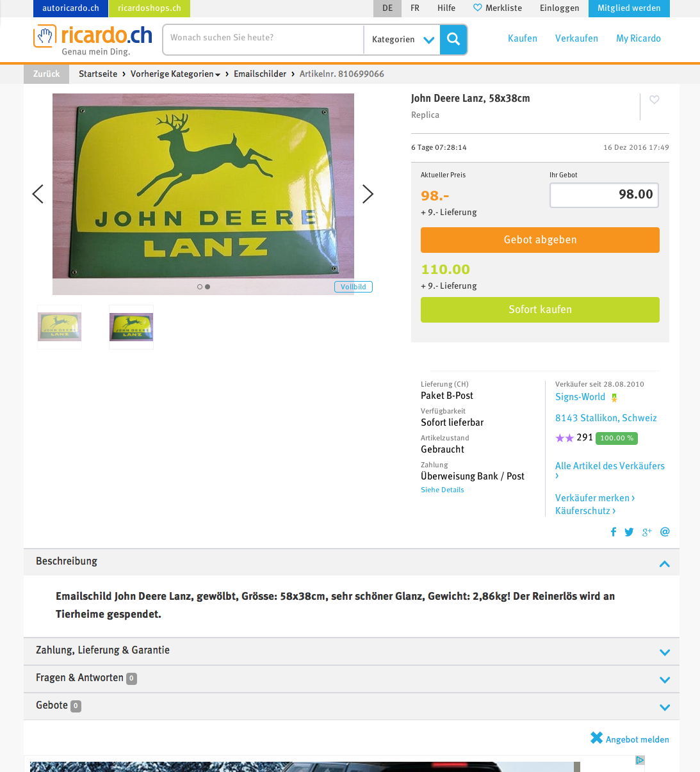Screen dimensions: 700x772
Task: Open Vorherige Kategorien breadcrumb dropdown
Action: coord(175,74)
